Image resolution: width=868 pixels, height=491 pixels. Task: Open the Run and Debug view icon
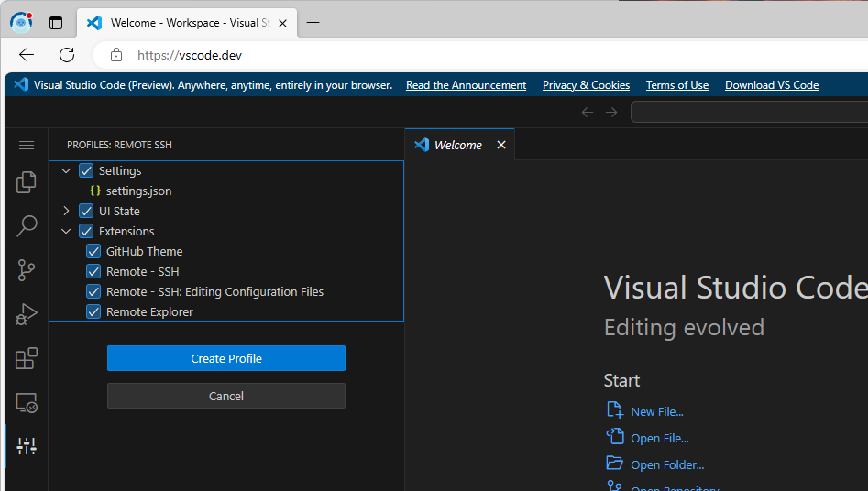click(x=26, y=314)
